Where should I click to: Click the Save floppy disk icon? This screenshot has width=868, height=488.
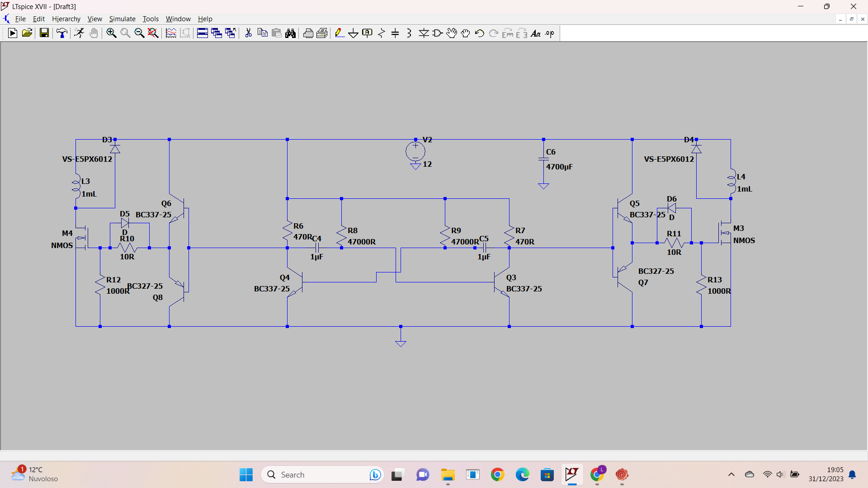tap(44, 33)
